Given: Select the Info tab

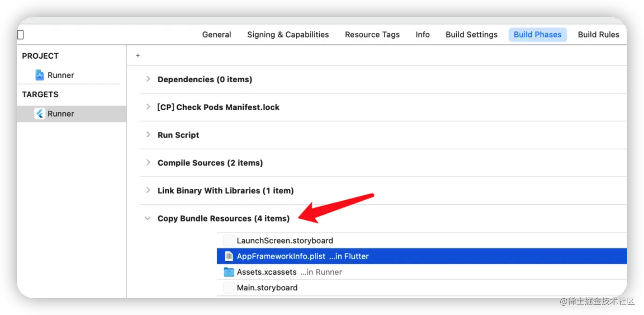Looking at the screenshot, I should point(423,35).
